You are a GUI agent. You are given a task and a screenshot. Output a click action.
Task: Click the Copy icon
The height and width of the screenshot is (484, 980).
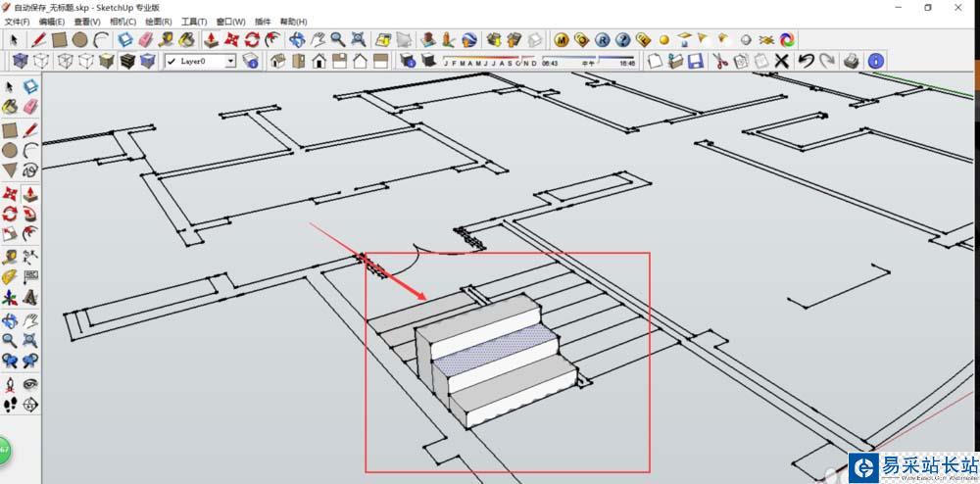point(741,61)
